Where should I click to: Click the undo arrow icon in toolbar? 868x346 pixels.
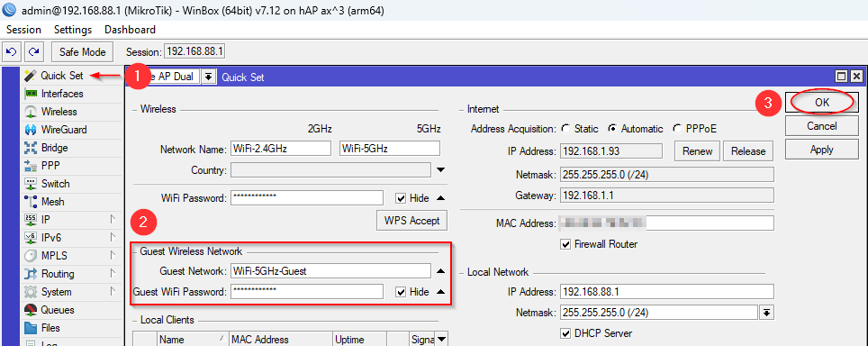[x=11, y=52]
